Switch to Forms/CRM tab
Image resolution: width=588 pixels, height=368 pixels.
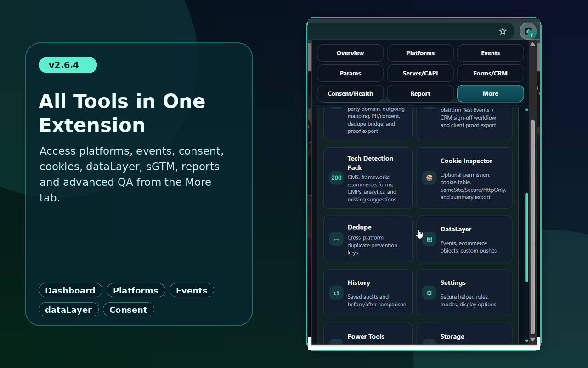pos(490,73)
